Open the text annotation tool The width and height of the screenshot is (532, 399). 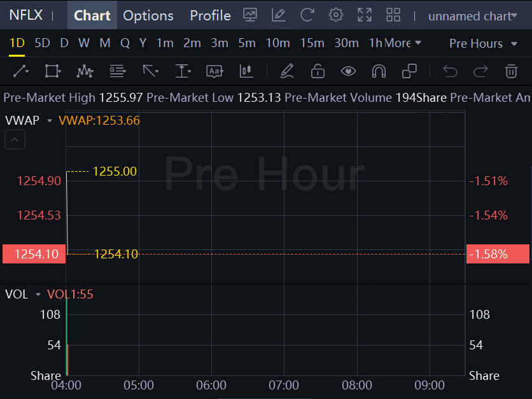coord(214,71)
